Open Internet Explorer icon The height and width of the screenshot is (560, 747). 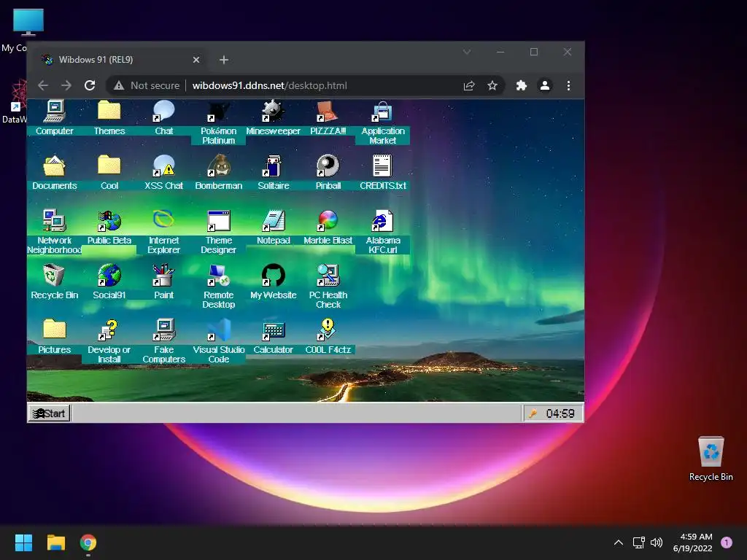164,232
